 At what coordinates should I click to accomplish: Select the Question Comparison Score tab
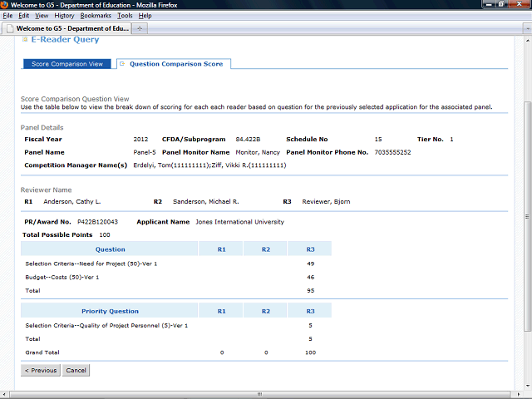(x=175, y=64)
